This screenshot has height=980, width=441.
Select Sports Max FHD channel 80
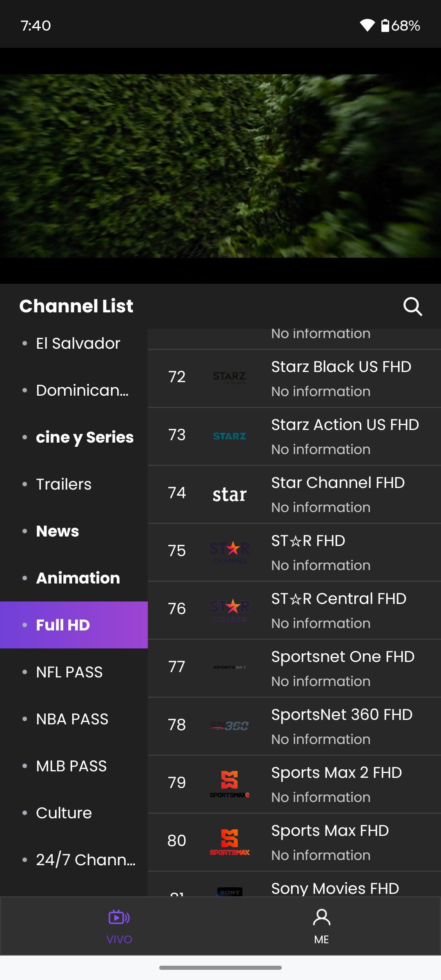click(x=294, y=842)
